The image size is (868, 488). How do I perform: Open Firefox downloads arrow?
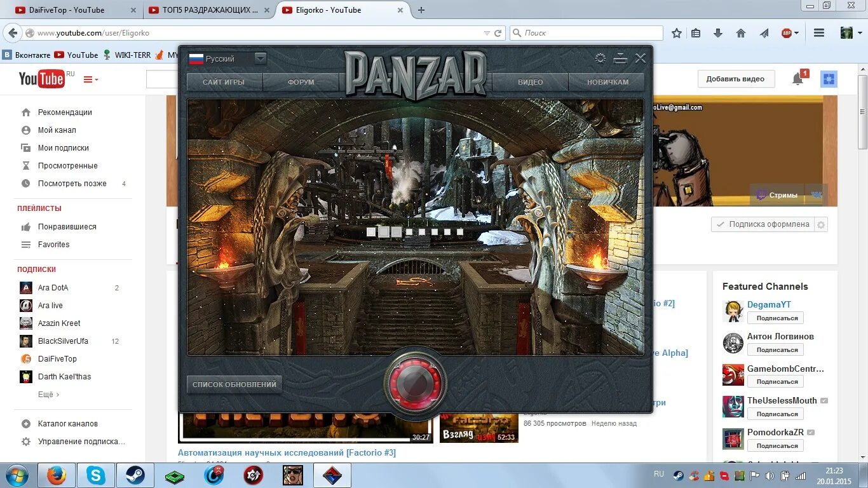tap(718, 33)
